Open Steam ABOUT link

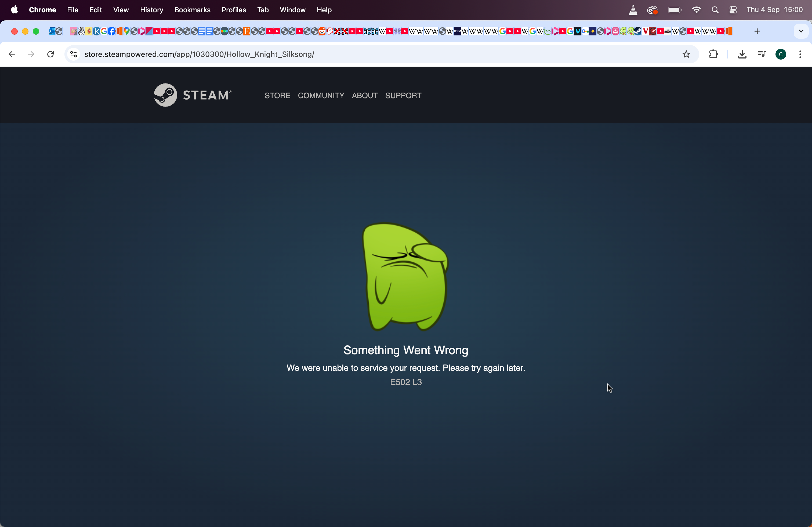coord(365,96)
